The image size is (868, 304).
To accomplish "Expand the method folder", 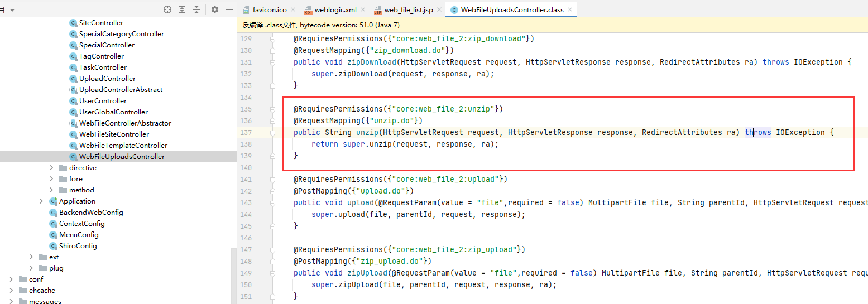I will tap(51, 190).
